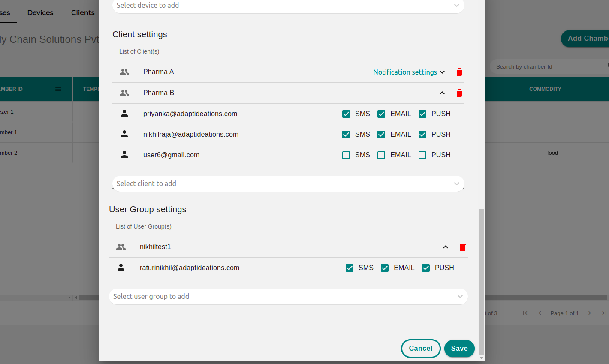Go to the next page of the table
Image resolution: width=609 pixels, height=364 pixels.
tap(590, 313)
